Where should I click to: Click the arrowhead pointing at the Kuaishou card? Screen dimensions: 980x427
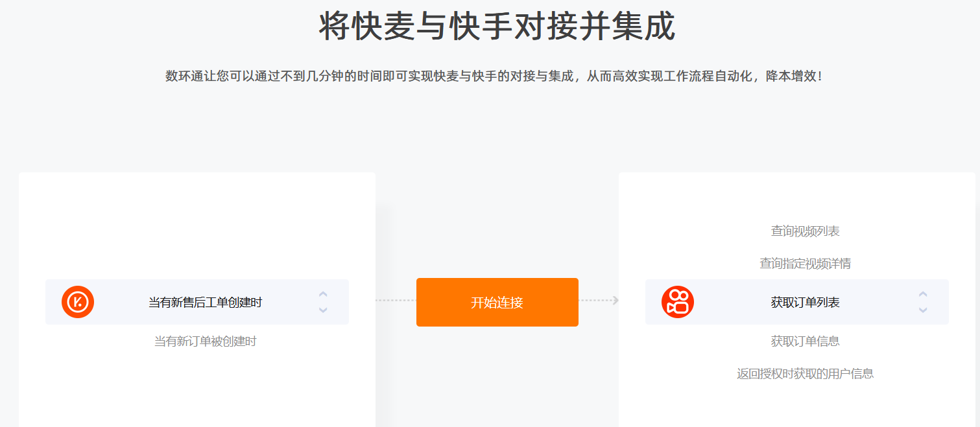click(x=615, y=300)
